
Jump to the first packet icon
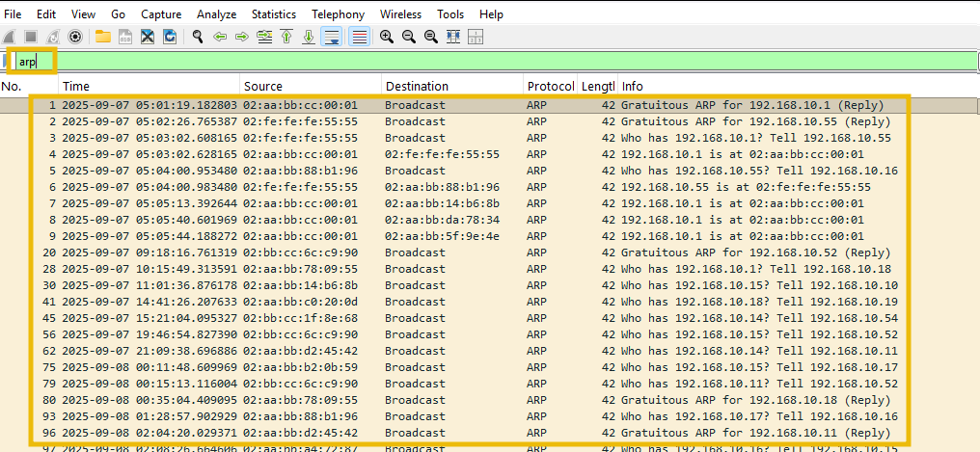tap(286, 37)
